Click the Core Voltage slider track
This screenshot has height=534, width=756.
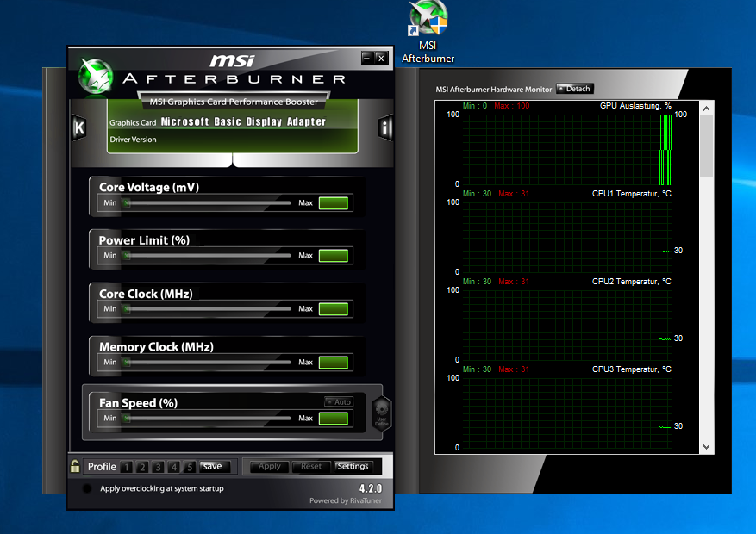pyautogui.click(x=208, y=202)
